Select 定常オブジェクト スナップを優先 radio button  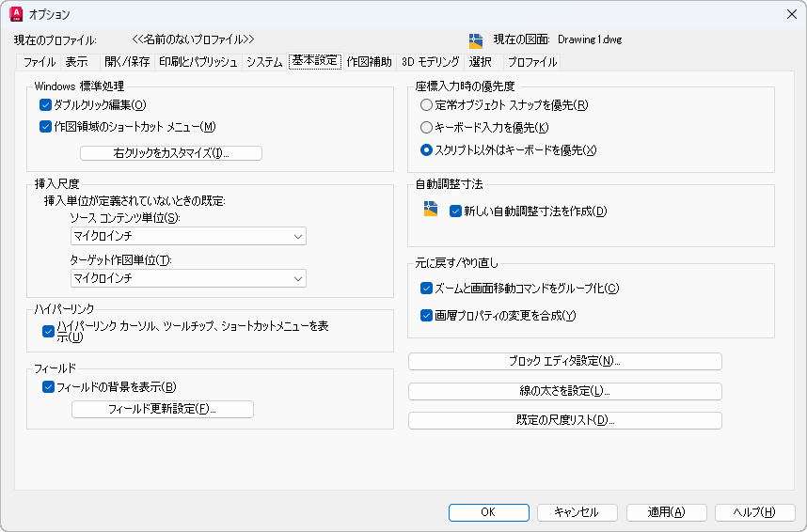point(426,105)
